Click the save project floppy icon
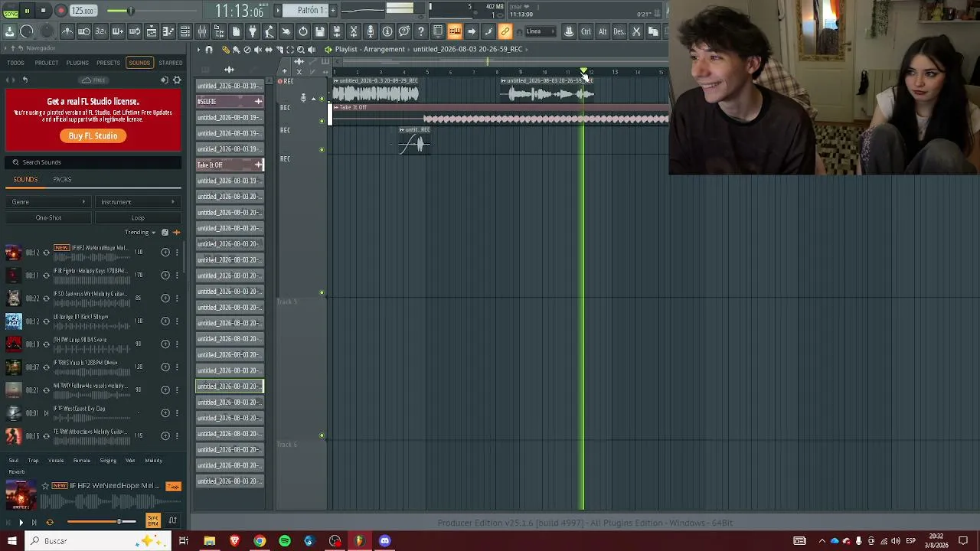 point(320,31)
